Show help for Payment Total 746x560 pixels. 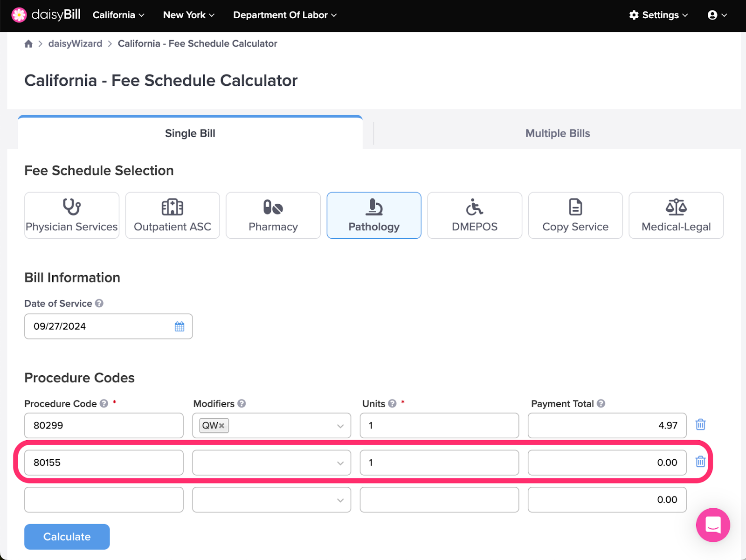(x=601, y=404)
